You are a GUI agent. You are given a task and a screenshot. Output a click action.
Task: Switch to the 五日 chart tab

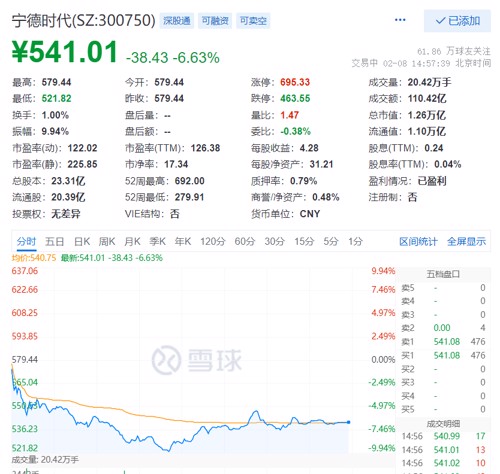click(x=55, y=241)
